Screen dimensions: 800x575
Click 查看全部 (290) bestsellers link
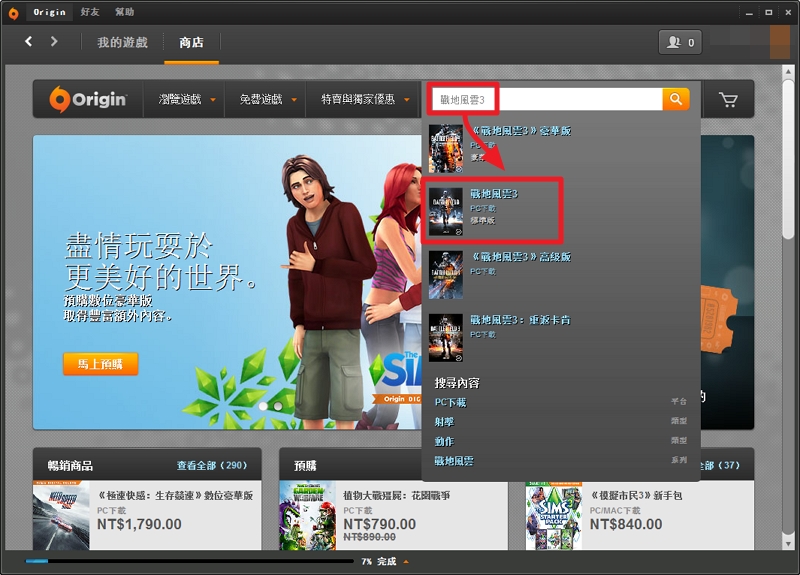(x=211, y=465)
